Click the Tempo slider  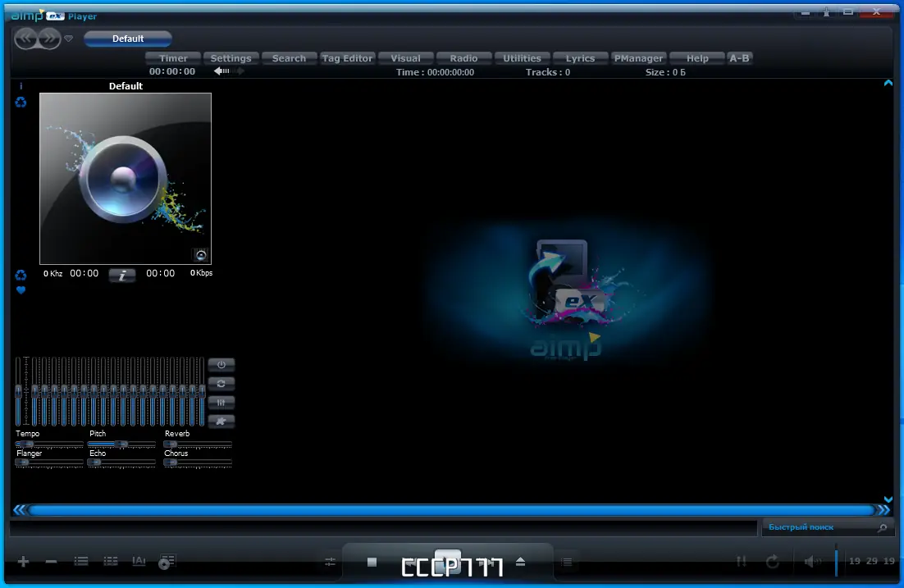pos(49,444)
